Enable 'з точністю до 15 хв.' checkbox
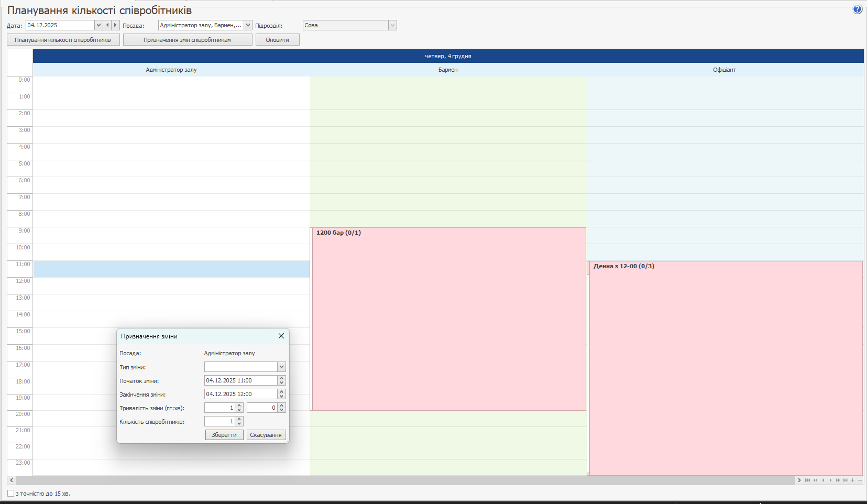 (10, 494)
